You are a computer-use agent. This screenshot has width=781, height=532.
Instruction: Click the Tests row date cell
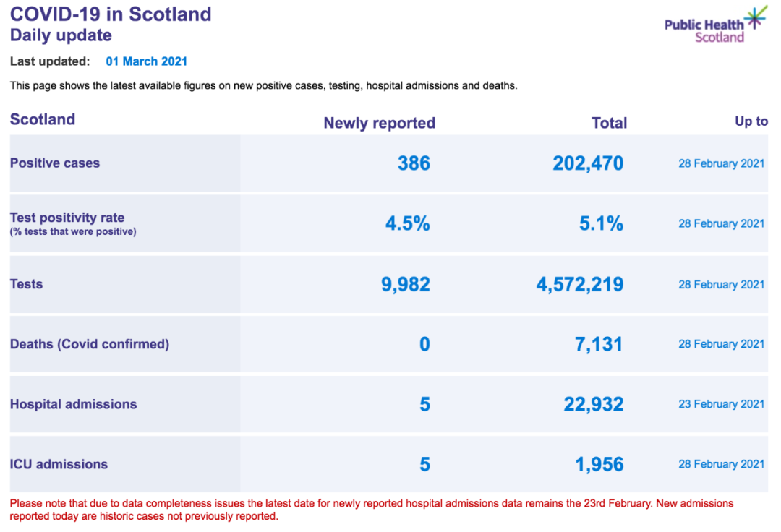tap(721, 285)
